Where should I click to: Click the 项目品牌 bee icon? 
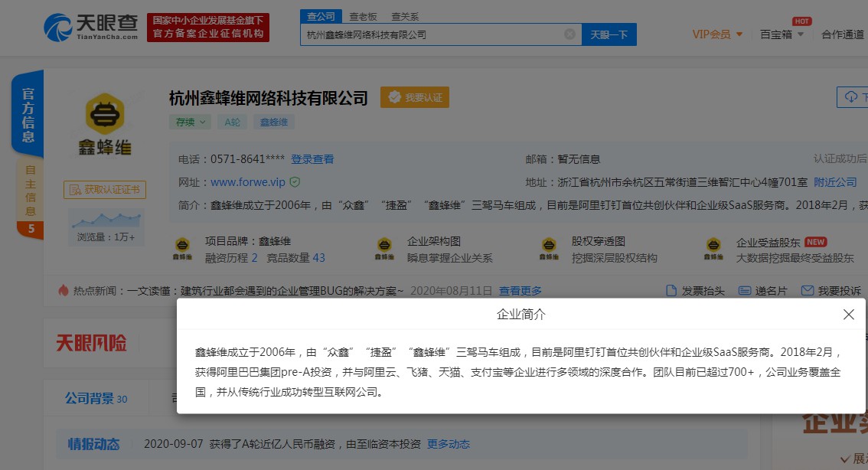[x=182, y=248]
